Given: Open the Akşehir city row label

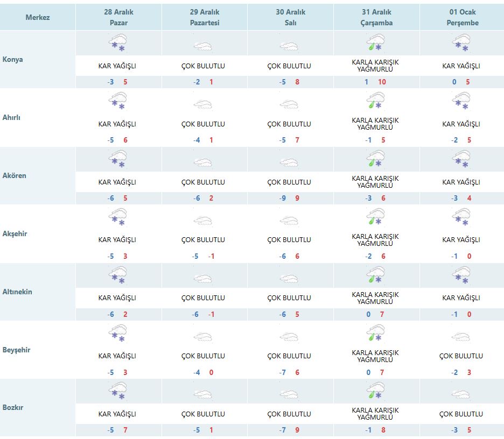Looking at the screenshot, I should [15, 234].
